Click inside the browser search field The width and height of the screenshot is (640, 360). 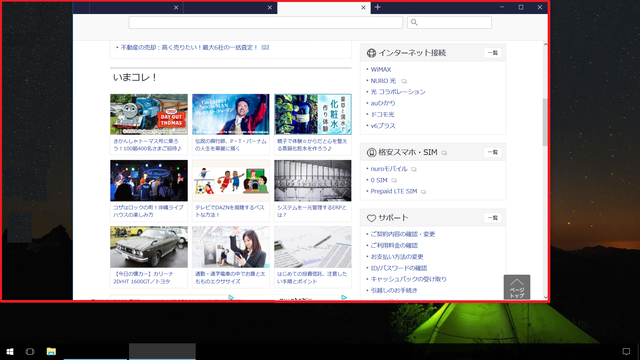pyautogui.click(x=449, y=22)
